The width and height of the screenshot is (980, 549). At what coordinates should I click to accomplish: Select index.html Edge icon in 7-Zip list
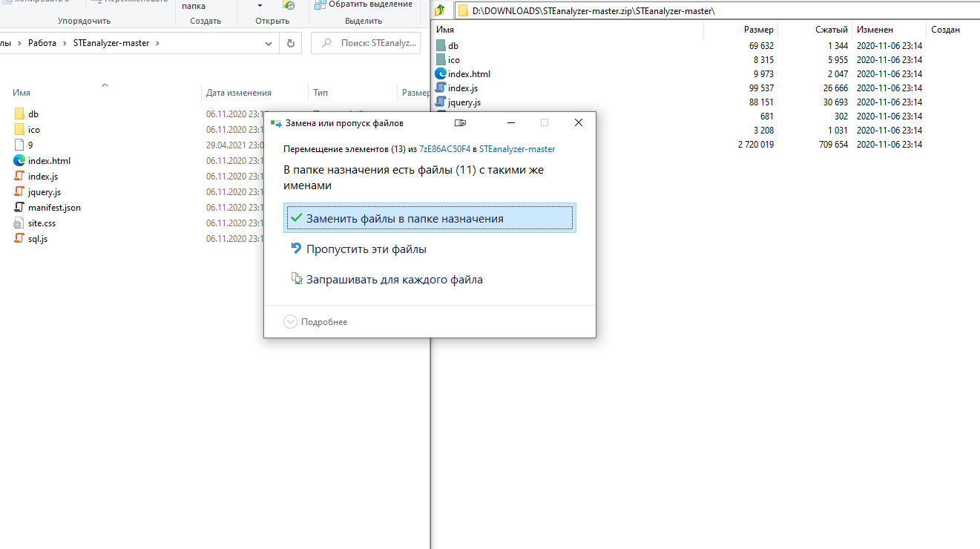(x=441, y=74)
